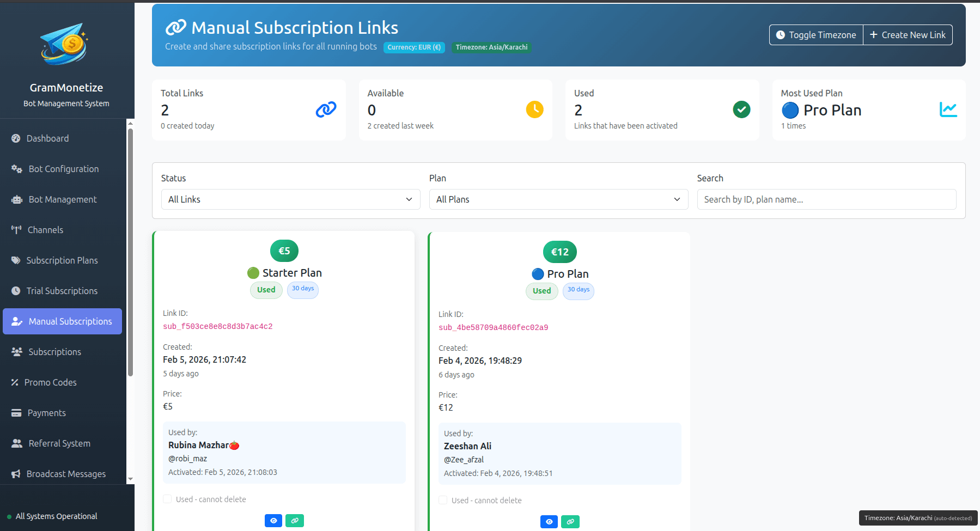980x531 pixels.
Task: Click the search field for ID or plan name
Action: coord(826,199)
